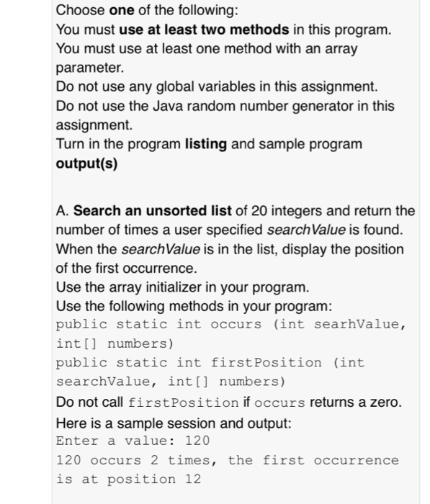Screen dimensions: 430x504
Task: Click the line 'Use the array initializer in your program.'
Action: click(x=182, y=287)
